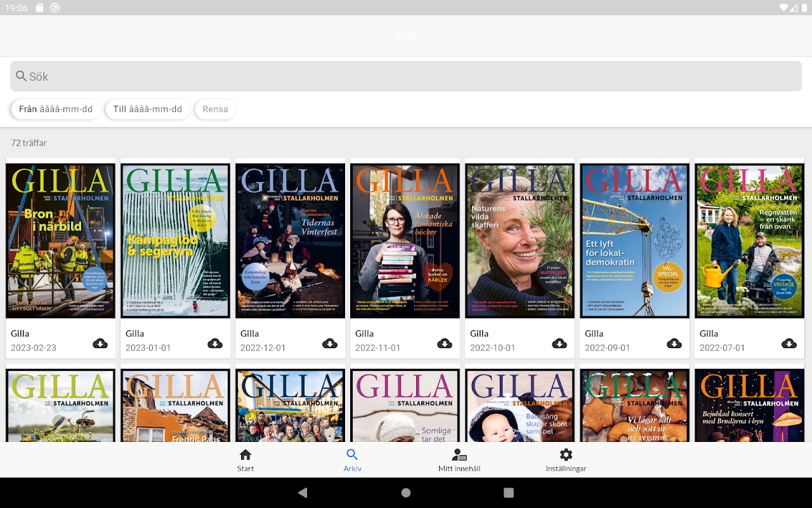Image resolution: width=812 pixels, height=508 pixels.
Task: Select the date text 2022-11-01
Action: [x=378, y=348]
